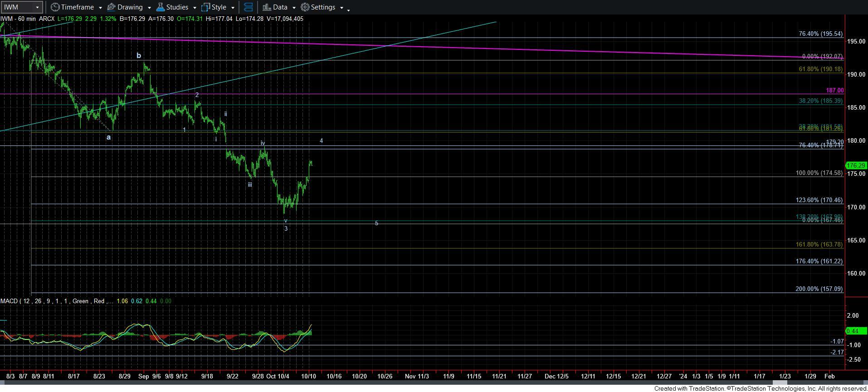Expand the Drawing dropdown arrow
Screen dimensions: 868x392
coord(149,8)
